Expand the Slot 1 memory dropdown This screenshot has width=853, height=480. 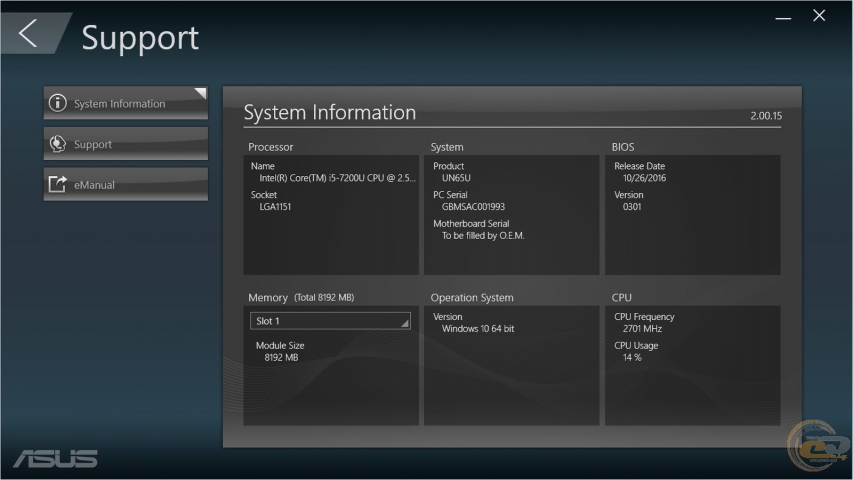[x=330, y=321]
